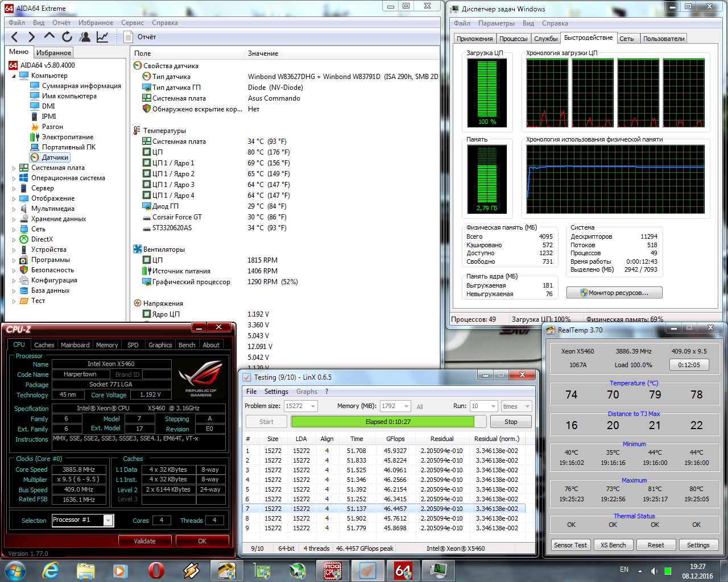Select the IPMI item in AIDA64 tree
This screenshot has height=582, width=728.
tap(49, 117)
